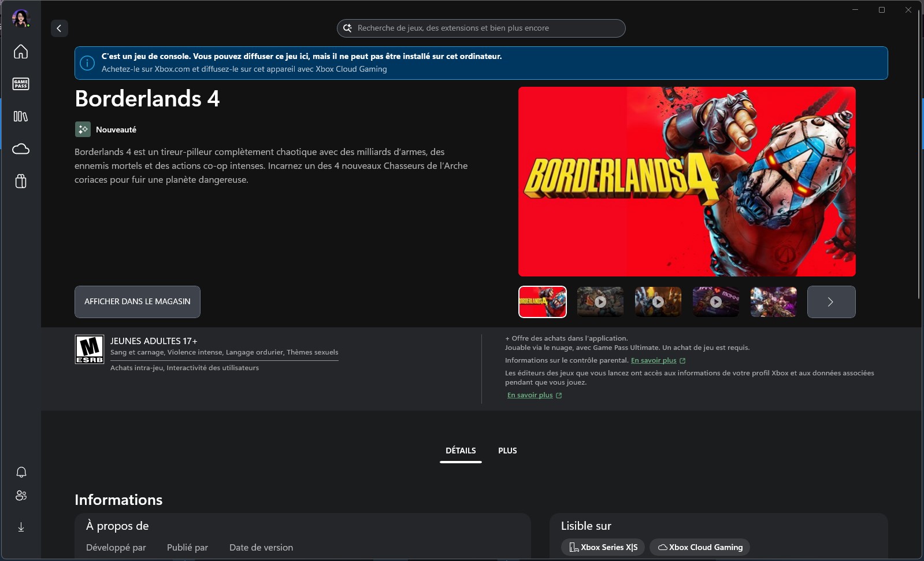This screenshot has width=924, height=561.
Task: Click the JEUNES ADULTES 17+ rating text
Action: pos(154,341)
